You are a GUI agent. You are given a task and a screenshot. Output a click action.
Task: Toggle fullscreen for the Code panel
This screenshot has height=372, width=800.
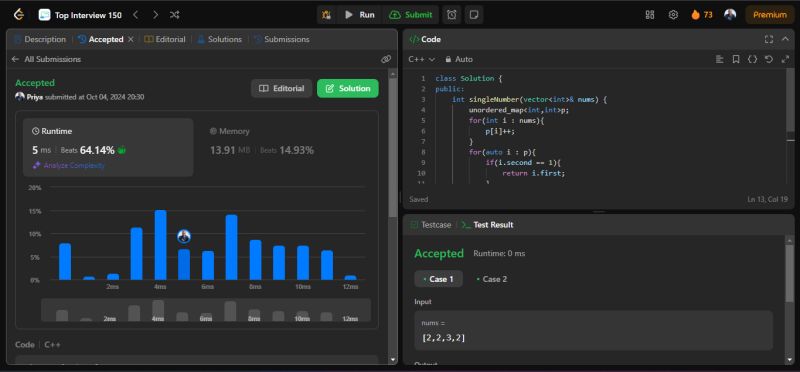(x=768, y=39)
